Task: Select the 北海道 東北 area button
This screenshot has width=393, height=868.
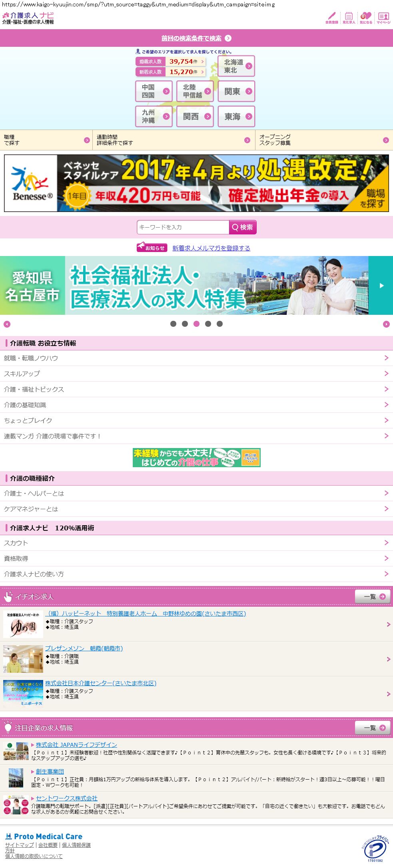Action: click(236, 66)
